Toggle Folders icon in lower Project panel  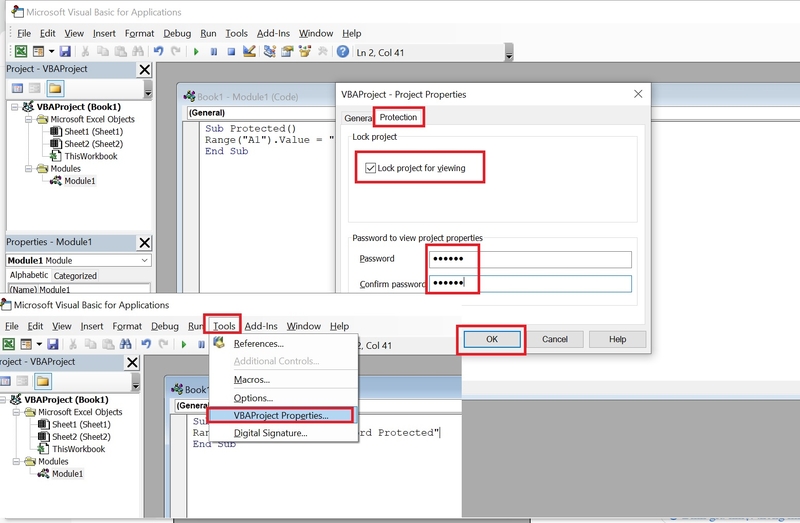43,382
